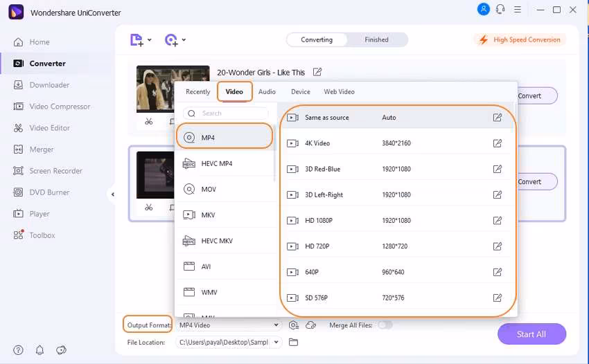589x364 pixels.
Task: Expand the Add Files dropdown arrow
Action: [150, 39]
